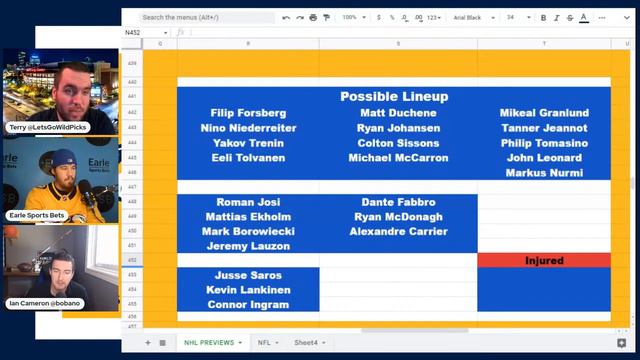This screenshot has width=640, height=360.
Task: Toggle strikethrough formatting
Action: click(570, 18)
